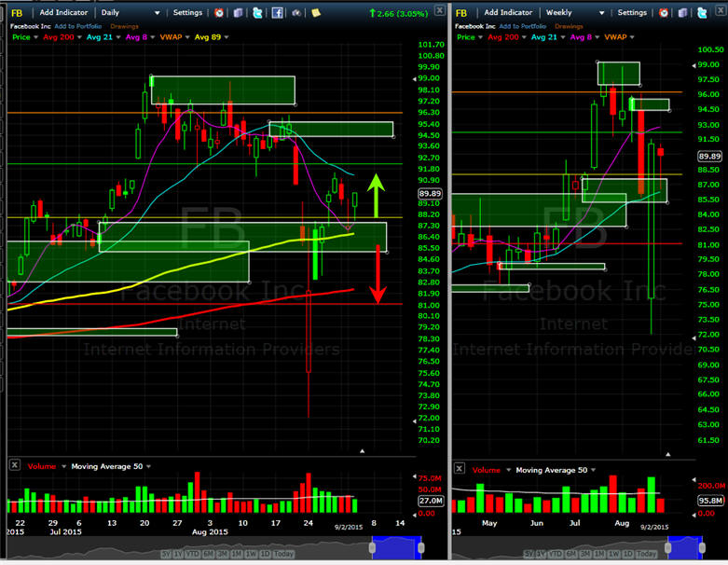The width and height of the screenshot is (728, 565).
Task: Select 5Y range in Daily chart
Action: (x=166, y=554)
